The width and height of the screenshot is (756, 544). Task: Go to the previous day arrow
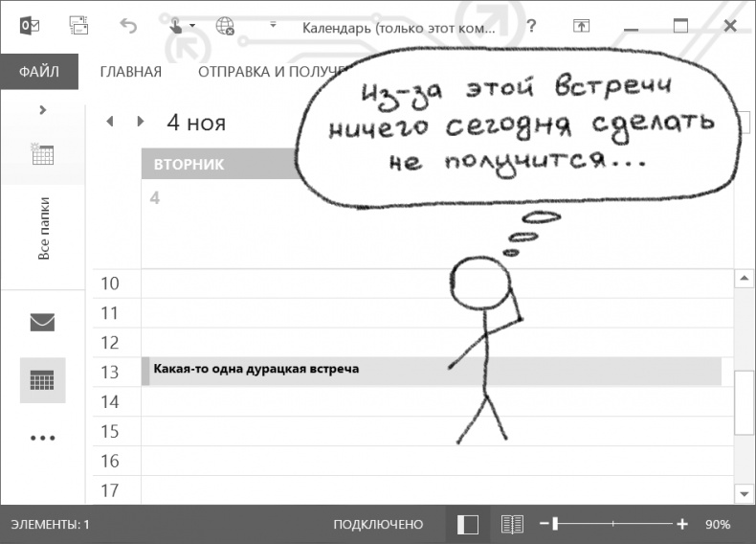point(110,122)
